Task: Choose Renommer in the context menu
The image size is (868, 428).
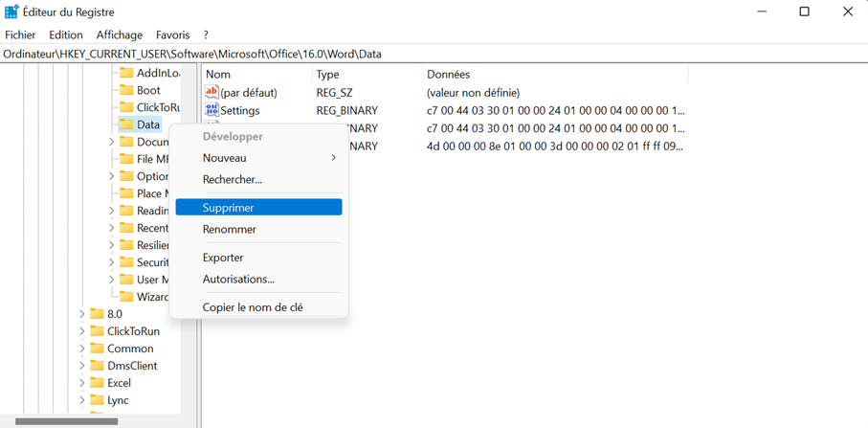Action: point(258,229)
